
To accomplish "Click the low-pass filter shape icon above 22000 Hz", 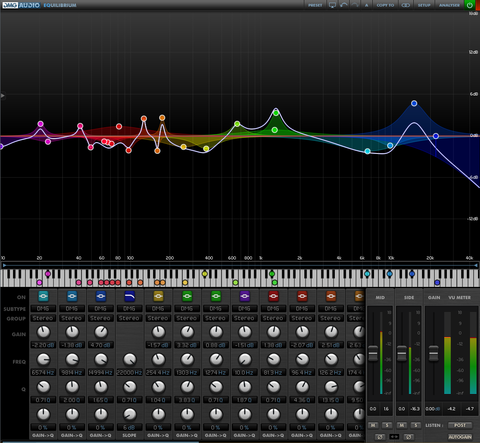I will pos(129,296).
